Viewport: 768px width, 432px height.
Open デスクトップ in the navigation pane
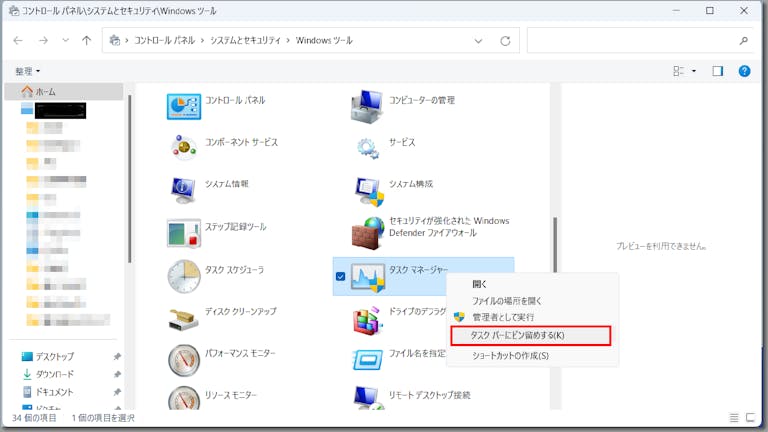(x=55, y=357)
